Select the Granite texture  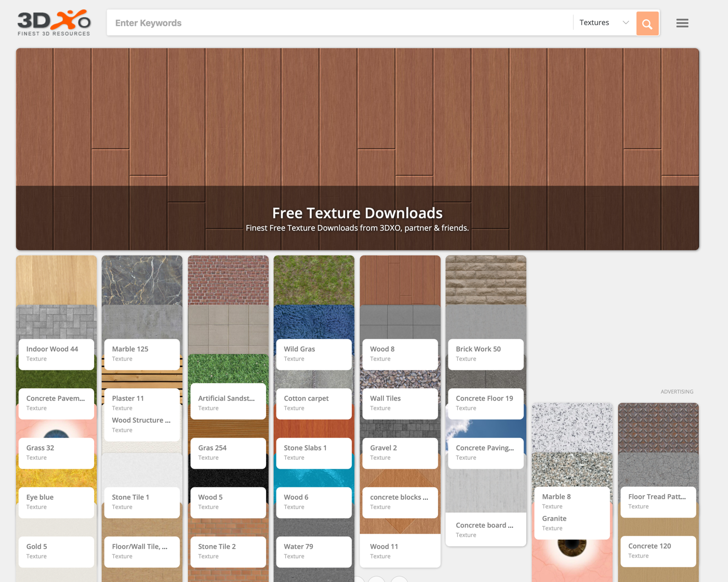(x=572, y=523)
